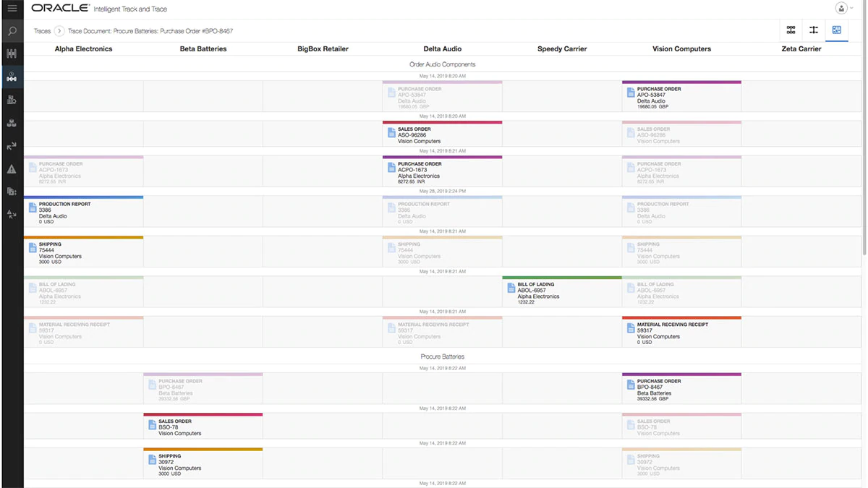Click the stacked boxes sidebar icon

(12, 123)
